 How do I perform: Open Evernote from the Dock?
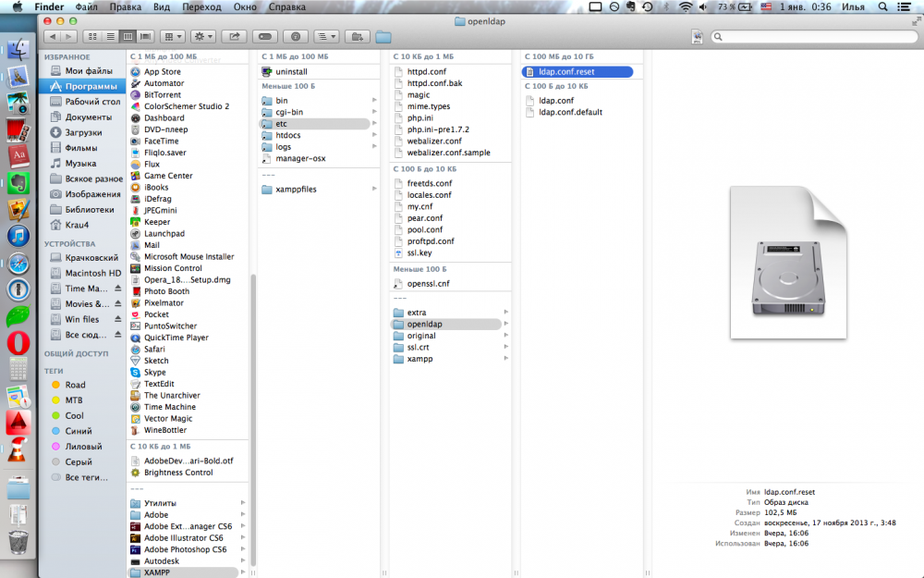point(18,183)
